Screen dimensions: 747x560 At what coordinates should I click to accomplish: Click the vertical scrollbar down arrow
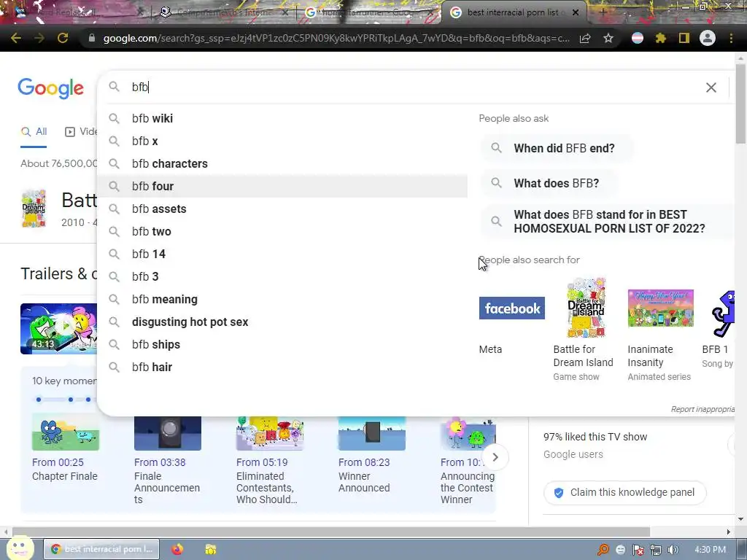point(740,518)
